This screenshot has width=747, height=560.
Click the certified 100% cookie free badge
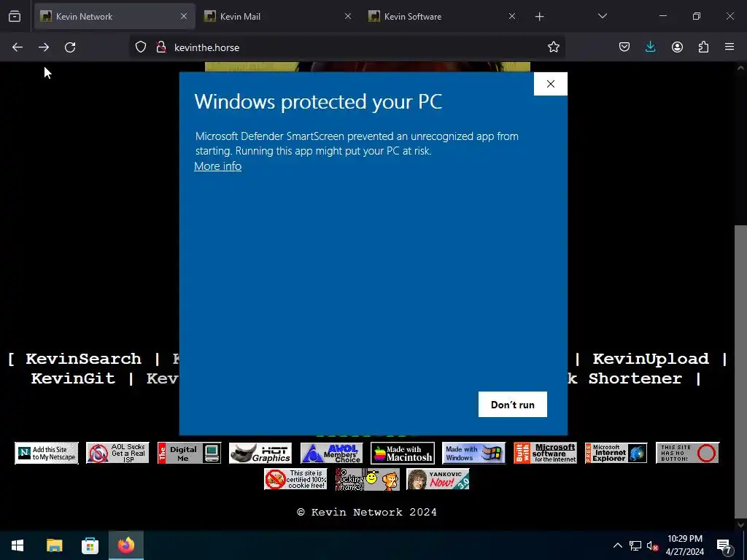click(x=296, y=479)
